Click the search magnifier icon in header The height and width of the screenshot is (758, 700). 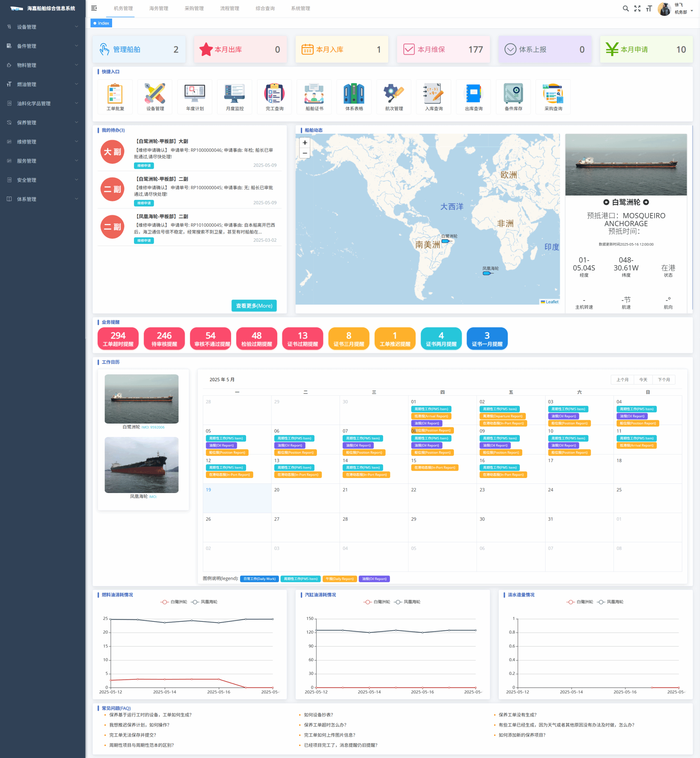coord(625,8)
